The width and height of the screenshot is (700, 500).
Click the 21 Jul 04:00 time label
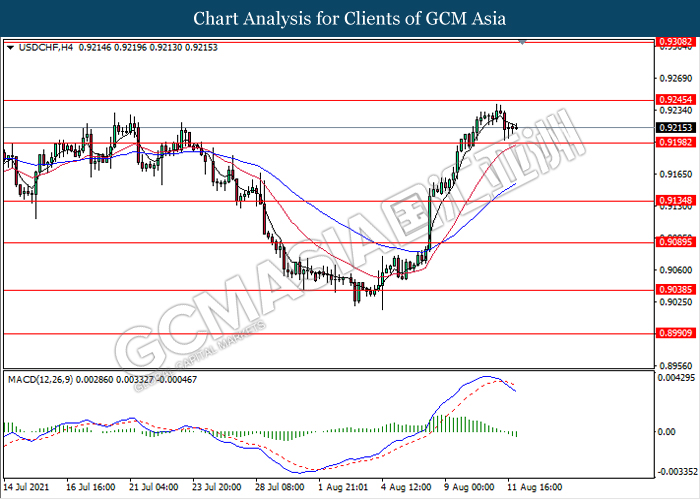154,487
